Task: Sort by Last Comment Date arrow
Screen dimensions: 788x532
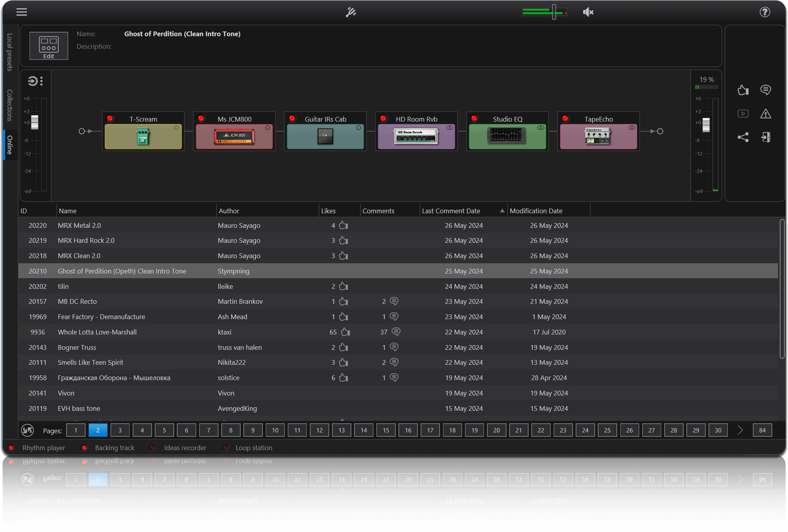Action: pos(502,211)
